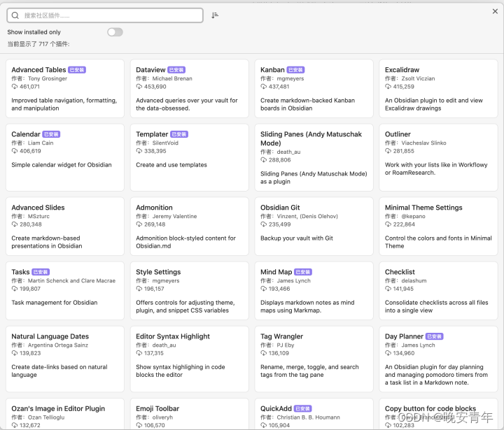Click the installed badge next to QuickAdd
The height and width of the screenshot is (430, 504).
(303, 409)
